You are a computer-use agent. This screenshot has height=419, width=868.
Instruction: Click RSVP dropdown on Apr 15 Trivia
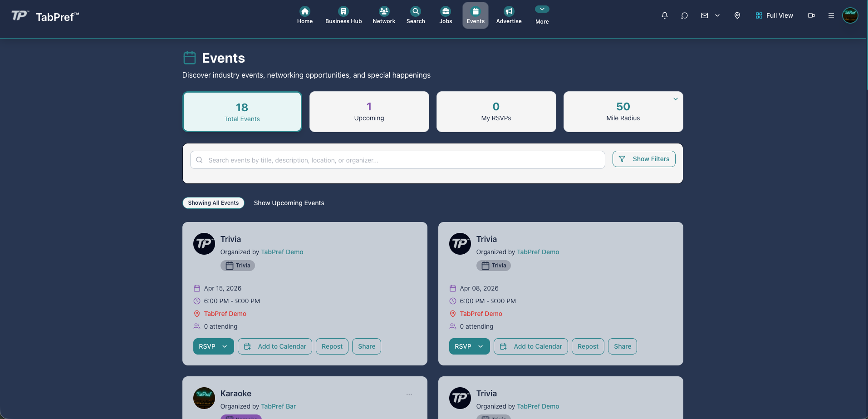click(x=214, y=346)
